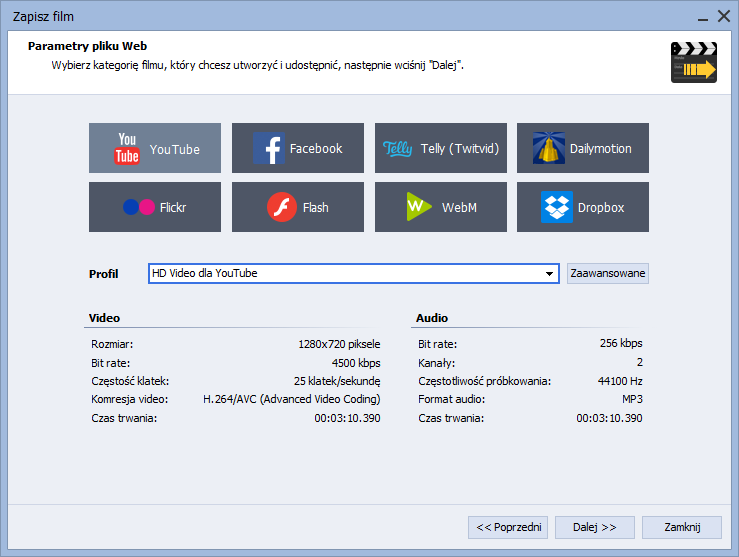Click the Video section heading
739x557 pixels.
pos(104,318)
